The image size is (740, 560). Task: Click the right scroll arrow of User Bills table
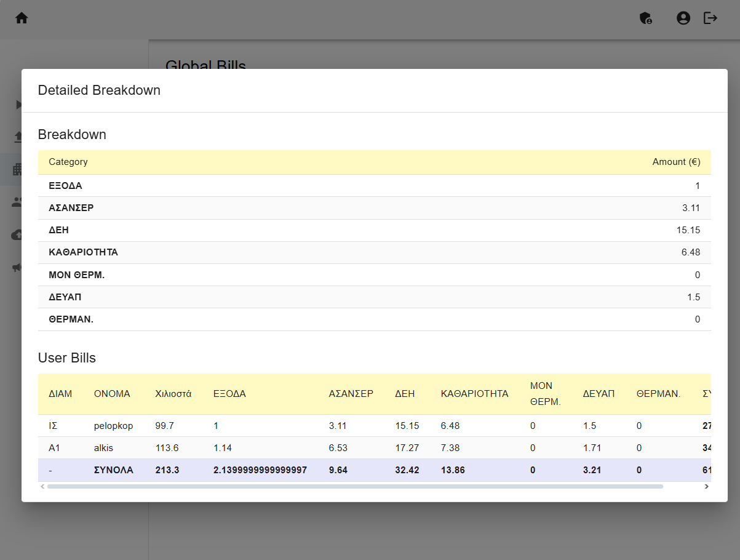click(x=706, y=486)
